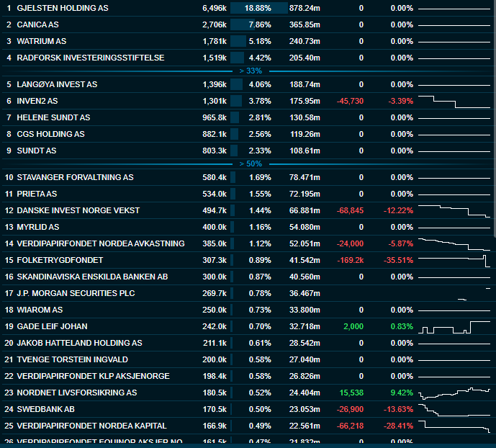Click the 6,496k share count cell
Image resolution: width=496 pixels, height=448 pixels.
(215, 8)
